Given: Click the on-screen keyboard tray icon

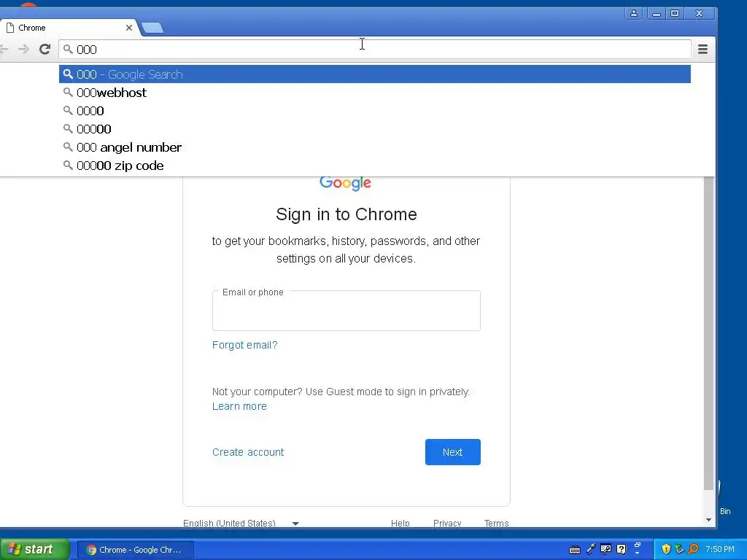Looking at the screenshot, I should 575,550.
